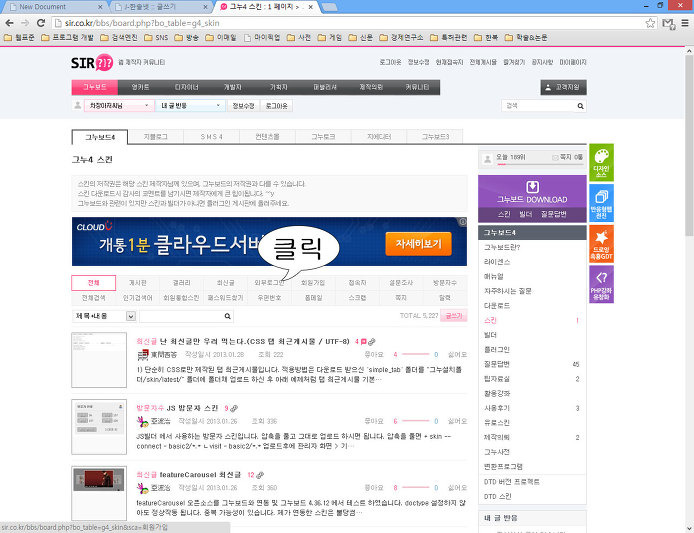Click the 쪽지 message icon in the rank box
This screenshot has height=533, width=694.
555,157
